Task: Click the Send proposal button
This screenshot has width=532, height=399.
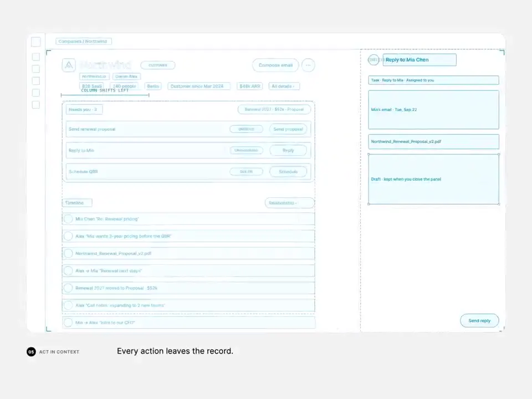Action: point(288,129)
